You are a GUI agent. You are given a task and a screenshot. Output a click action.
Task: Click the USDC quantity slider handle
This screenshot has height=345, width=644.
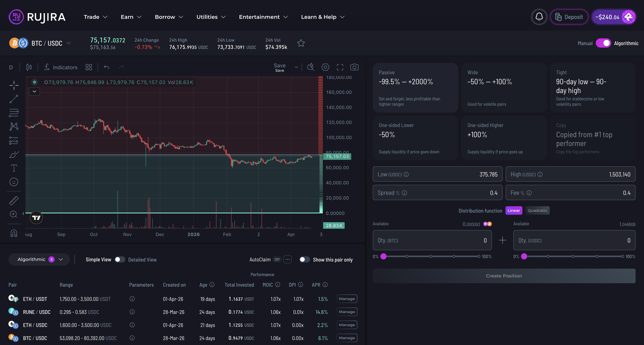(x=524, y=256)
